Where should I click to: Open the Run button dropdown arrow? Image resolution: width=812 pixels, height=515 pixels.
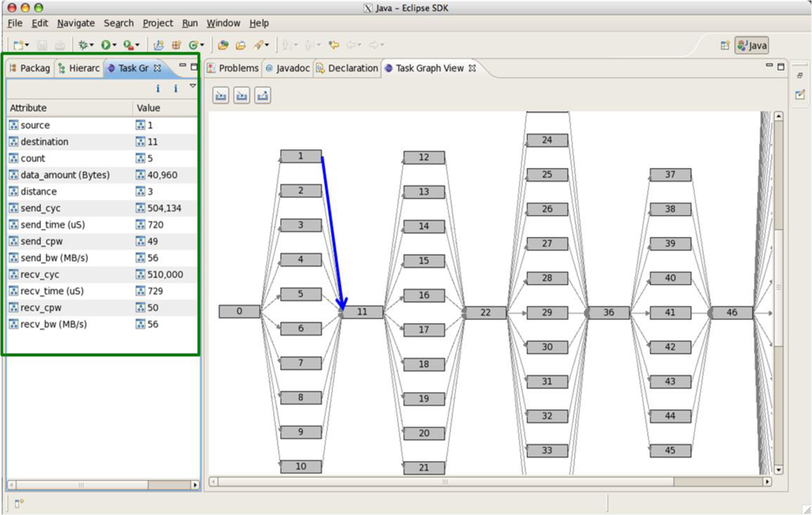114,45
